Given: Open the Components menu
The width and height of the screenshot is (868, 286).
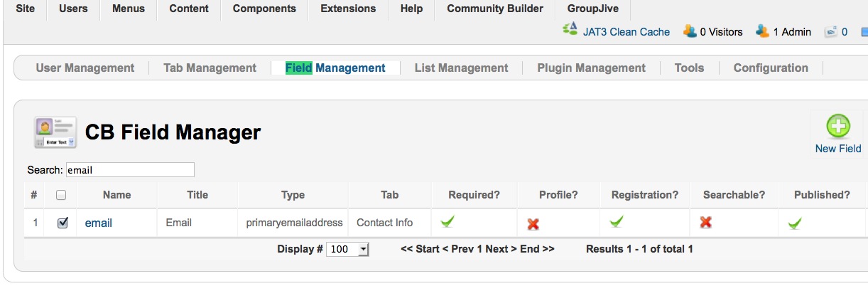Looking at the screenshot, I should pyautogui.click(x=264, y=9).
